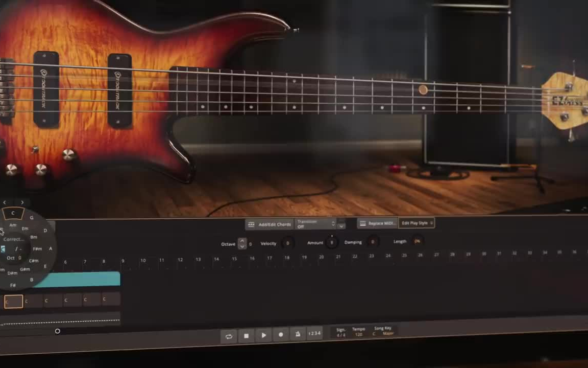Select the Am chord on the chord wheel
Screen dimensions: 588x368
[13, 225]
